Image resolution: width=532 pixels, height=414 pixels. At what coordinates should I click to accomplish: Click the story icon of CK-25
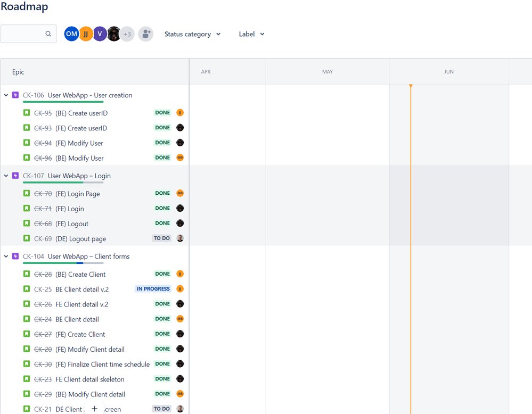point(27,289)
